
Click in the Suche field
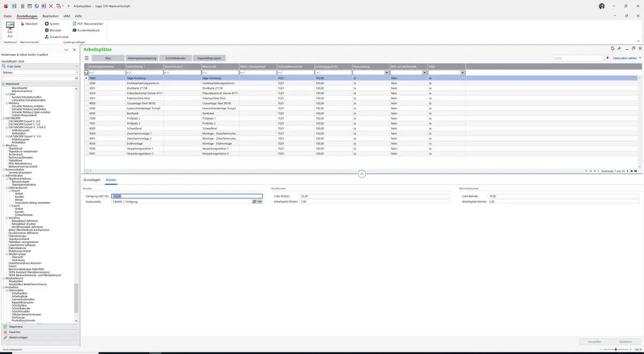pyautogui.click(x=579, y=58)
